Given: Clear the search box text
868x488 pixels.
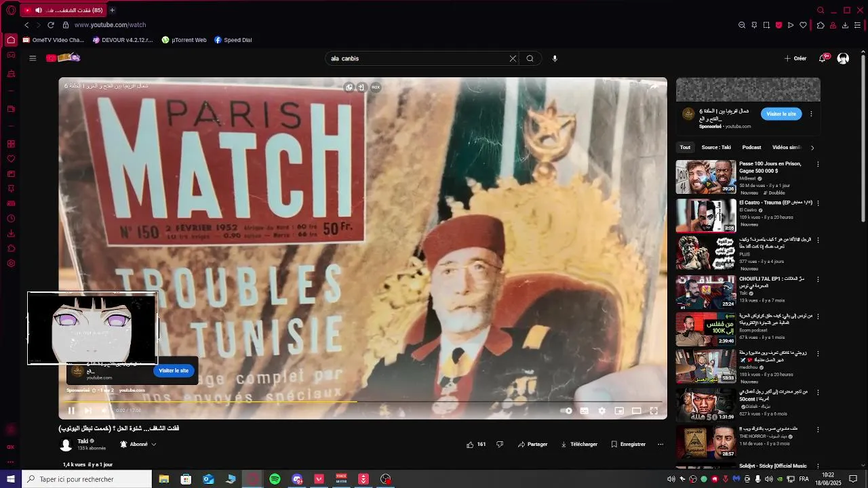Looking at the screenshot, I should click(x=513, y=58).
